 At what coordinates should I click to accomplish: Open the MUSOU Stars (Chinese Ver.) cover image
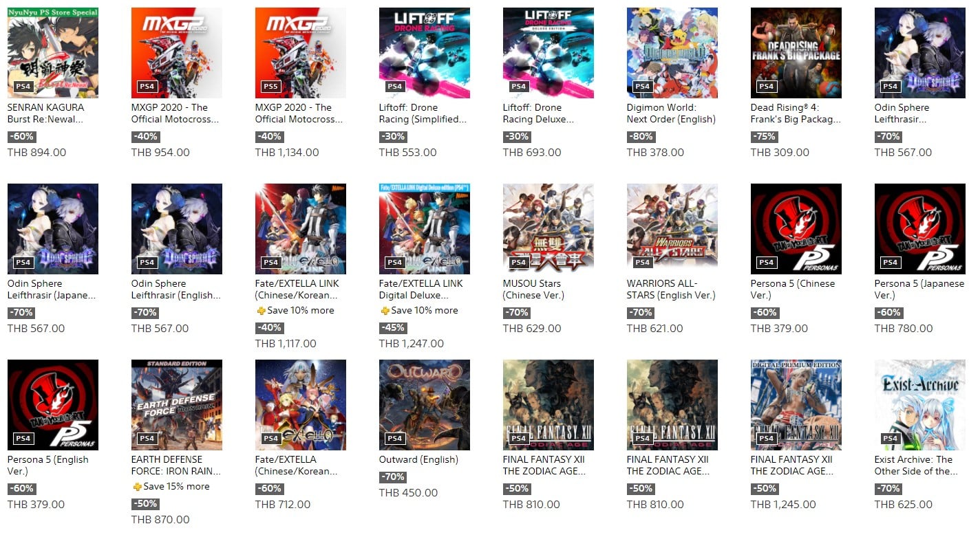548,229
